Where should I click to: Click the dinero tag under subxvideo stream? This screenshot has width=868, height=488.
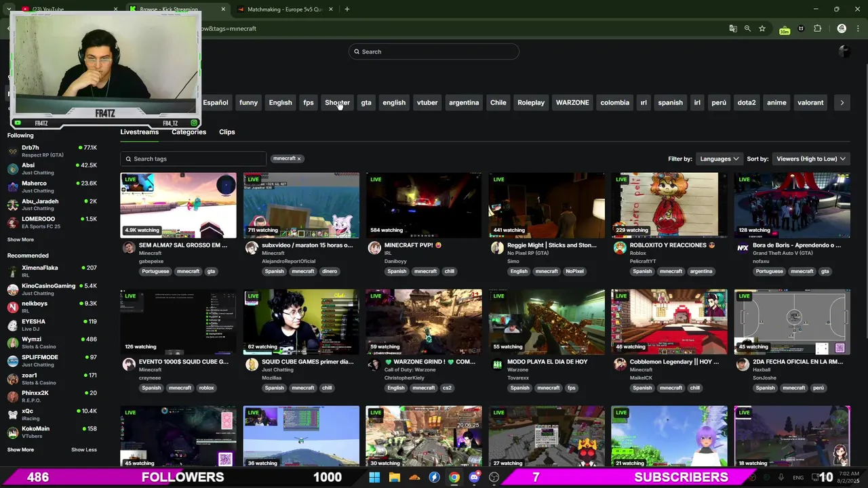pyautogui.click(x=330, y=271)
